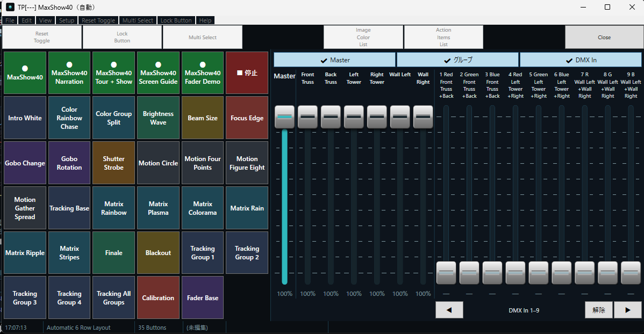Trigger the Color Rainbow Chase scene
644x334 pixels.
[69, 118]
